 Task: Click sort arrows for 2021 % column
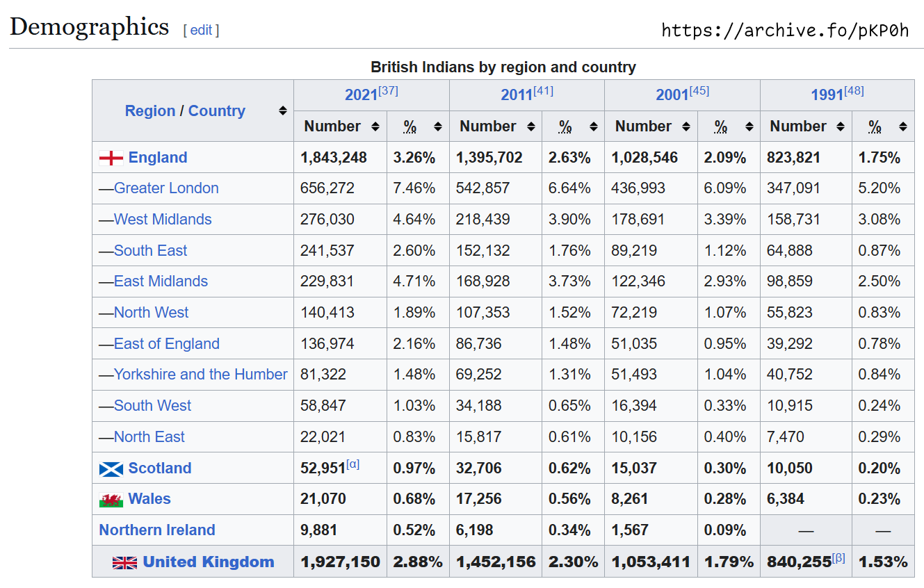point(438,126)
